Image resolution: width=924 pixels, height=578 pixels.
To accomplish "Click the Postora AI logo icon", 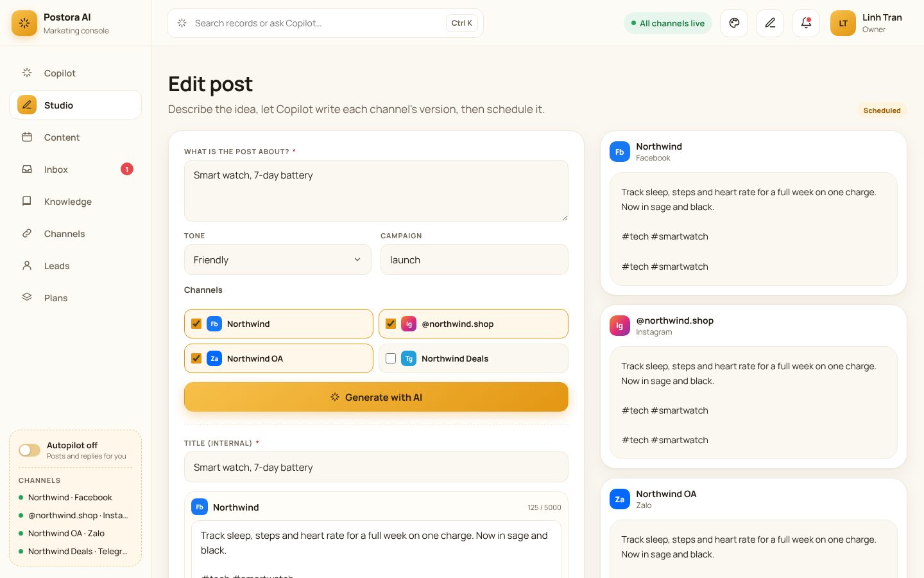I will pyautogui.click(x=24, y=23).
